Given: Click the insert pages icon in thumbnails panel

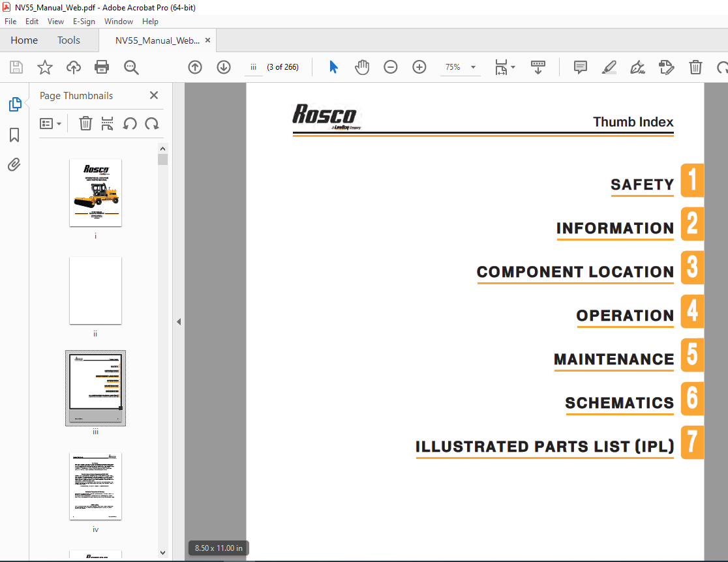Looking at the screenshot, I should click(107, 123).
